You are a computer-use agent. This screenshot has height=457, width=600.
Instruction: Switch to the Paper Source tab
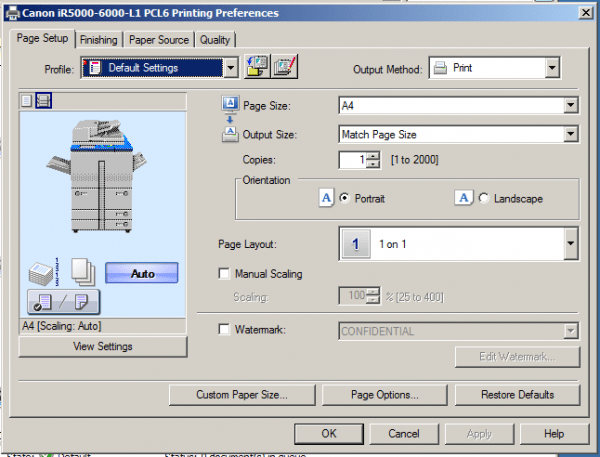pos(159,40)
